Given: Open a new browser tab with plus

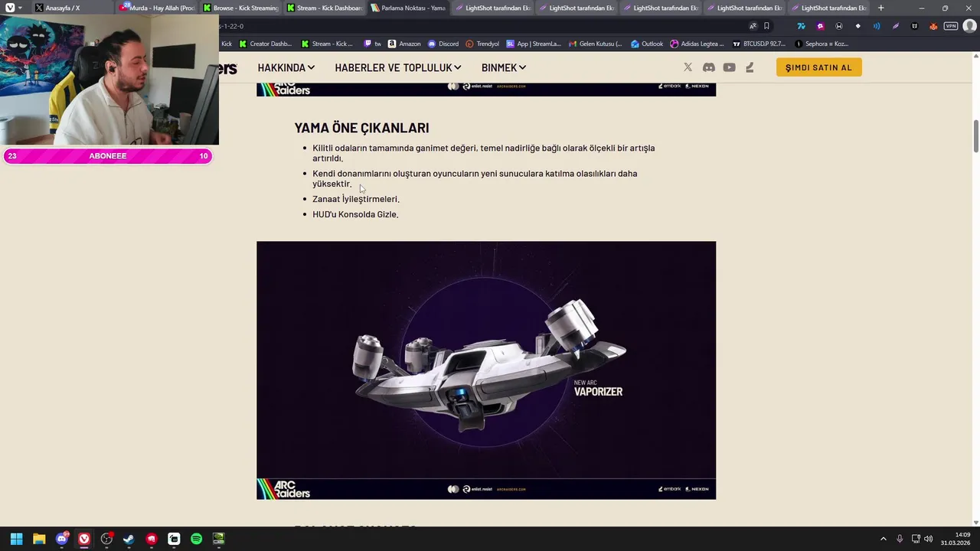Looking at the screenshot, I should (x=880, y=8).
